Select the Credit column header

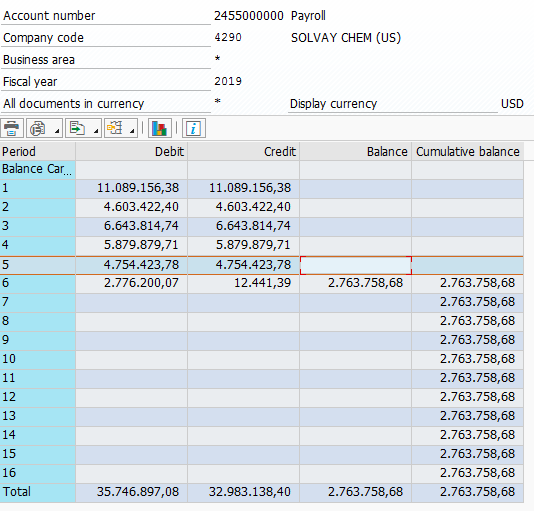pyautogui.click(x=244, y=152)
